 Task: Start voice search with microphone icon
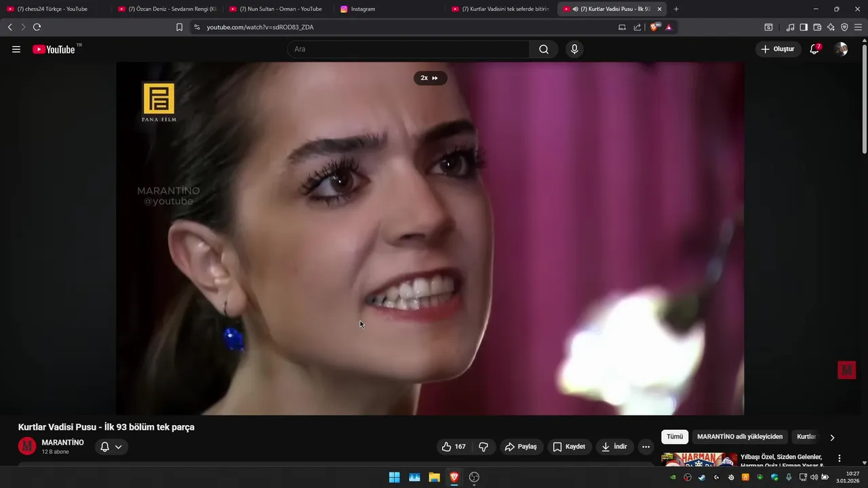tap(574, 49)
